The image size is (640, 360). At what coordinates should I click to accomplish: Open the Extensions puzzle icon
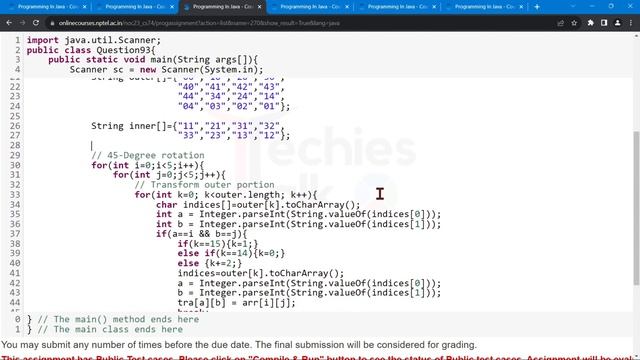pos(591,23)
